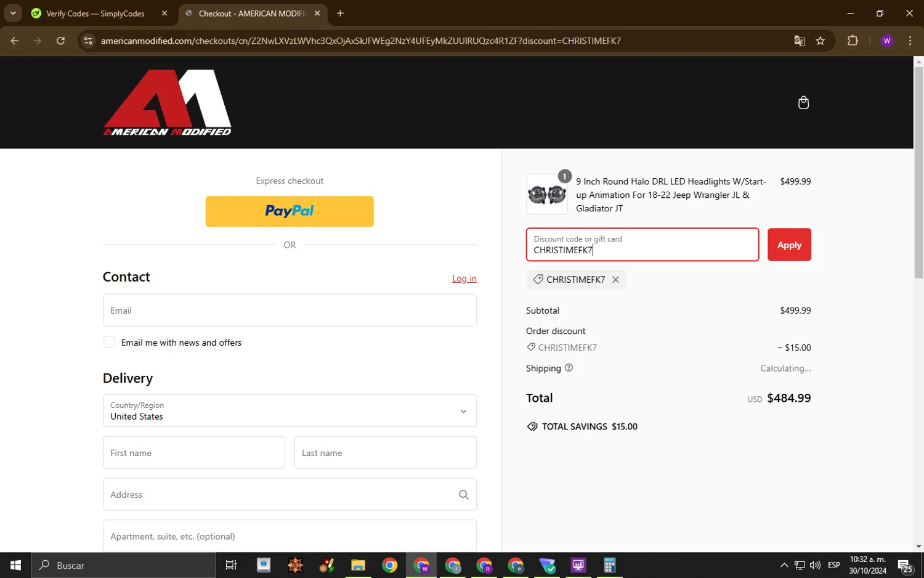Open the notifications center icon
Screen dimensions: 924x578
[905, 565]
